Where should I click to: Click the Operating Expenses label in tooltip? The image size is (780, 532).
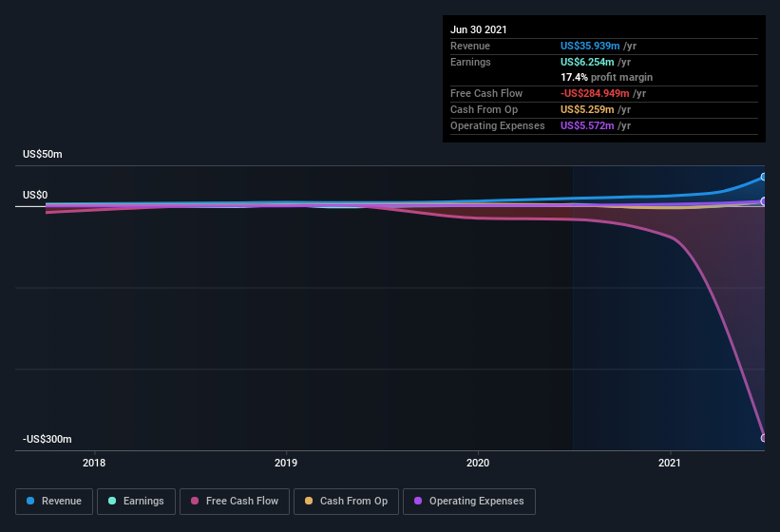coord(498,125)
